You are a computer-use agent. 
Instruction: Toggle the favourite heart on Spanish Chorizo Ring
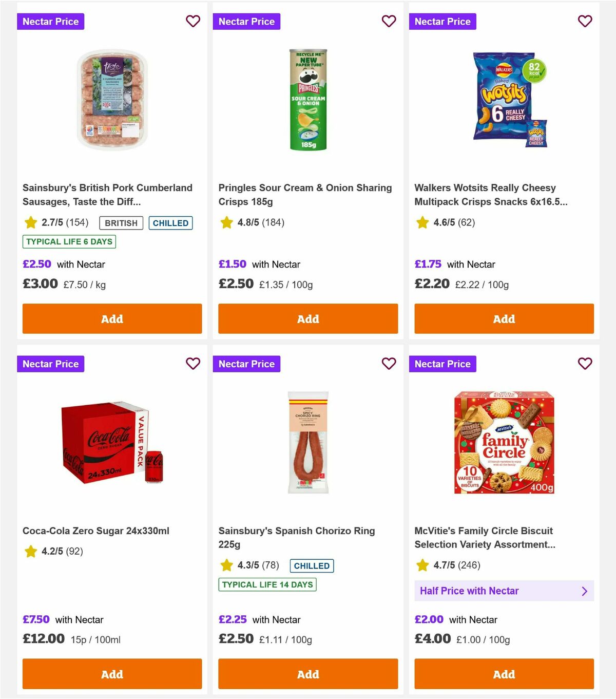pyautogui.click(x=389, y=364)
